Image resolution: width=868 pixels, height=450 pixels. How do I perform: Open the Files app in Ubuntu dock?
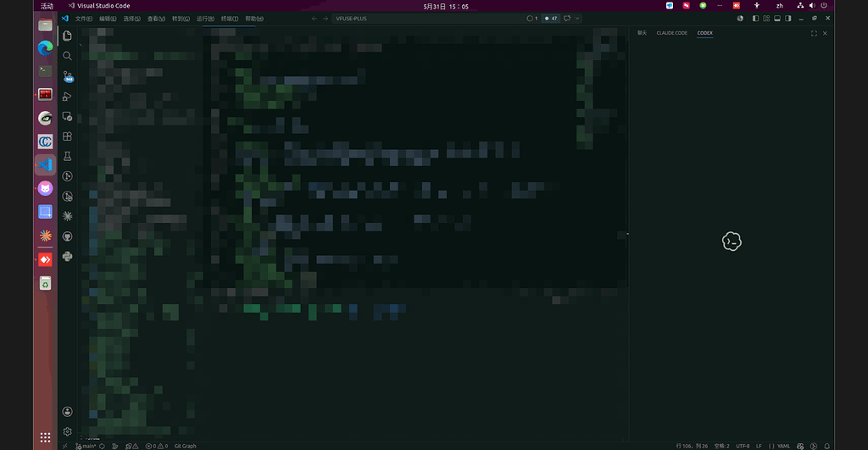[46, 25]
